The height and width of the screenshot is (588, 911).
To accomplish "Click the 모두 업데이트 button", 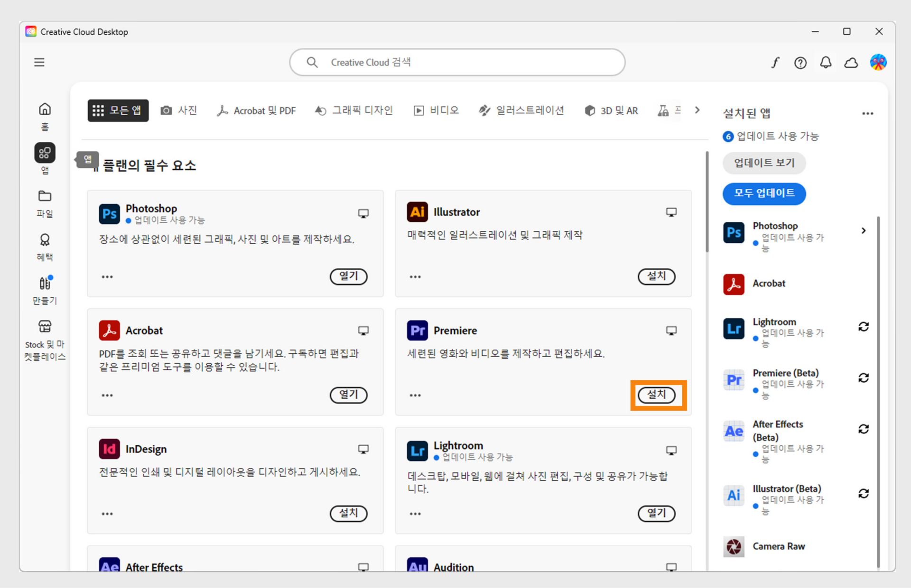I will 764,193.
